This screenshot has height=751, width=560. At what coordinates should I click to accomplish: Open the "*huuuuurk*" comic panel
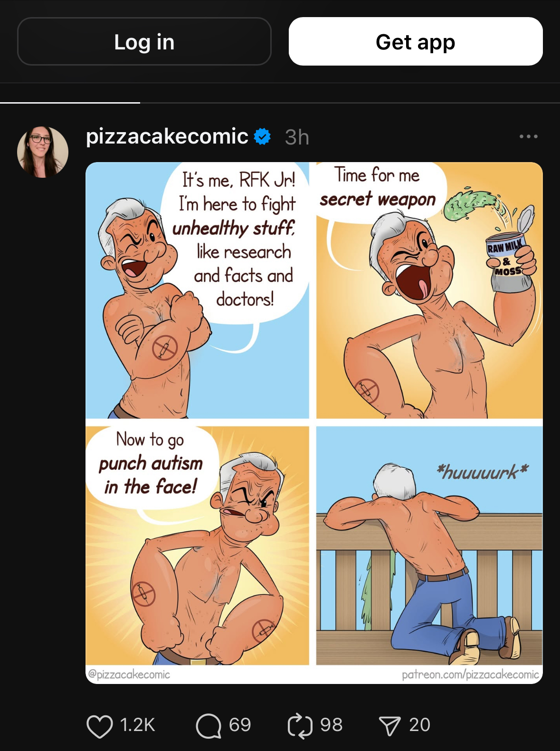(429, 546)
